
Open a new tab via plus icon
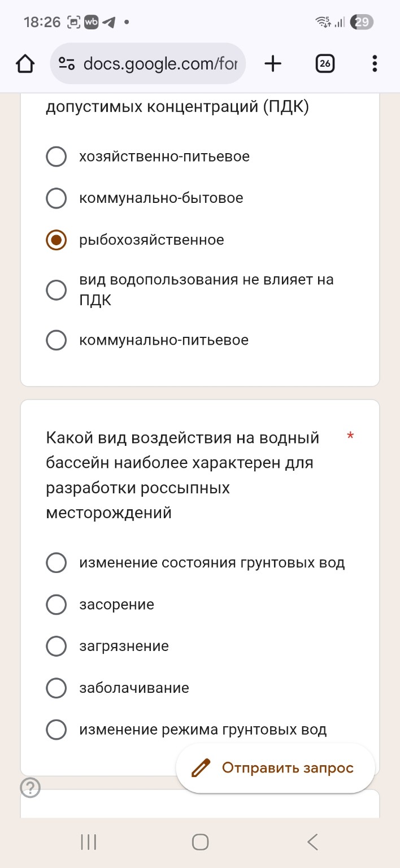pos(273,63)
